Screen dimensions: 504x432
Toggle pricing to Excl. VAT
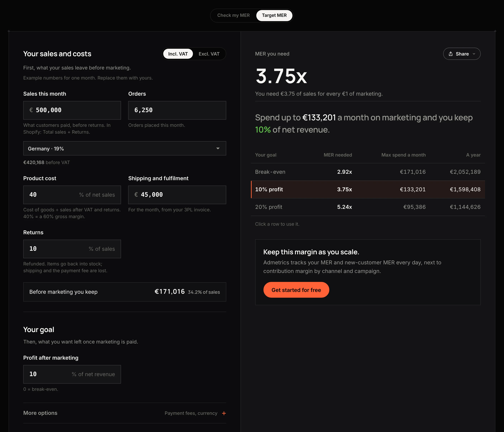[x=209, y=54]
